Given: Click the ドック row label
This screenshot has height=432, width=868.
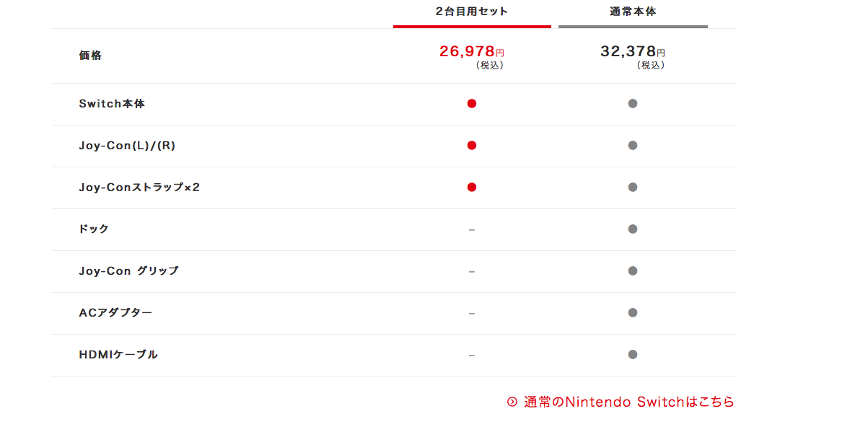Looking at the screenshot, I should pyautogui.click(x=94, y=229).
